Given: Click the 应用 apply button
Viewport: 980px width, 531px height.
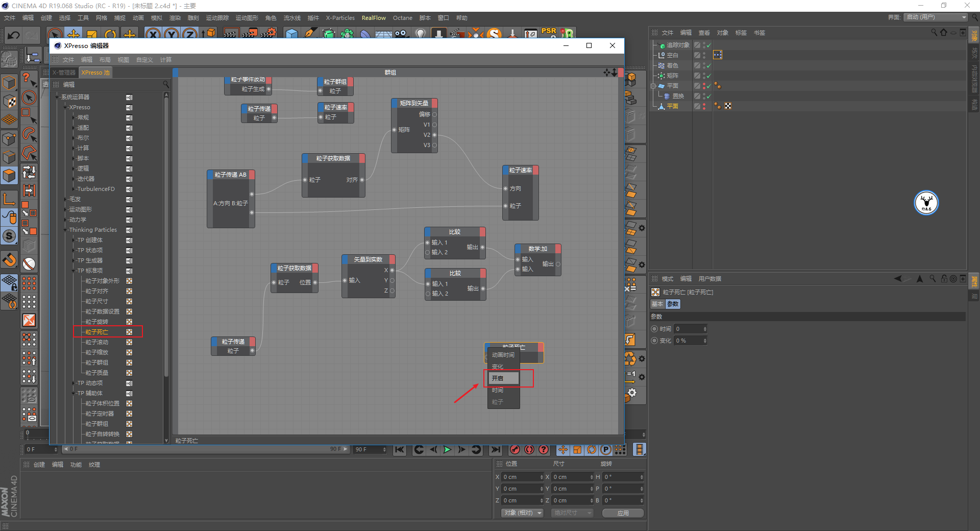Looking at the screenshot, I should (623, 513).
